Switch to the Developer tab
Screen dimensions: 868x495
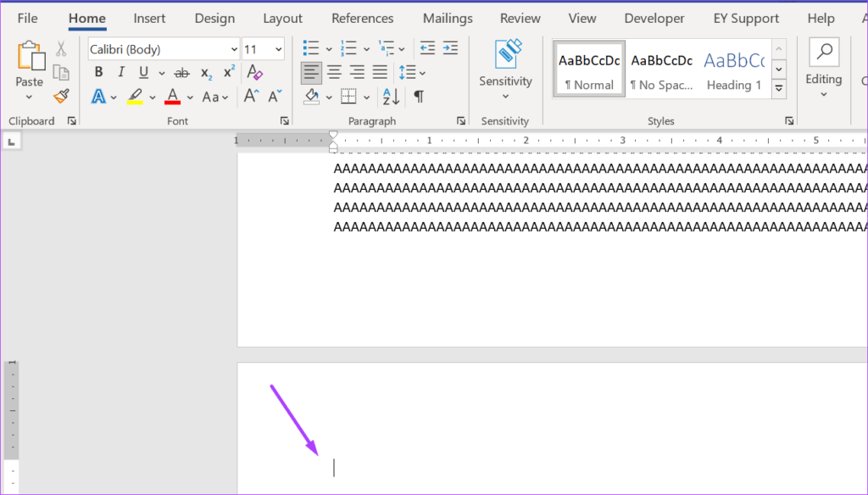pos(654,18)
